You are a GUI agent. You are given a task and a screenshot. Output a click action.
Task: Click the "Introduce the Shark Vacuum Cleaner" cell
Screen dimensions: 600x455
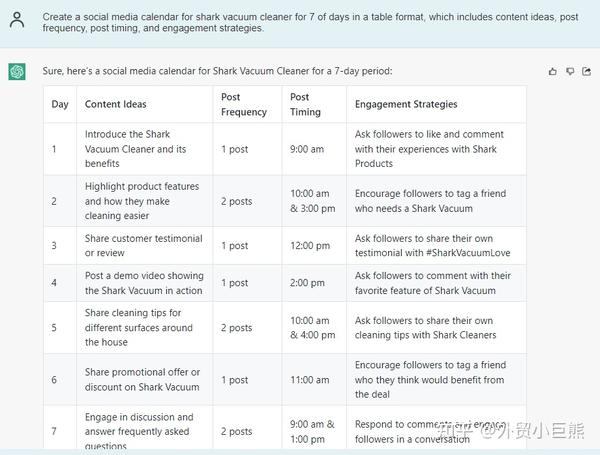(x=136, y=149)
